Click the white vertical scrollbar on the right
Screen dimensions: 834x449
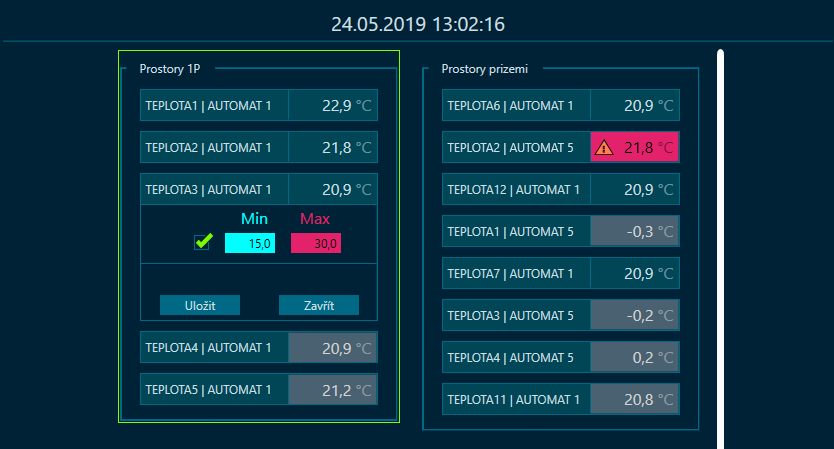point(720,249)
